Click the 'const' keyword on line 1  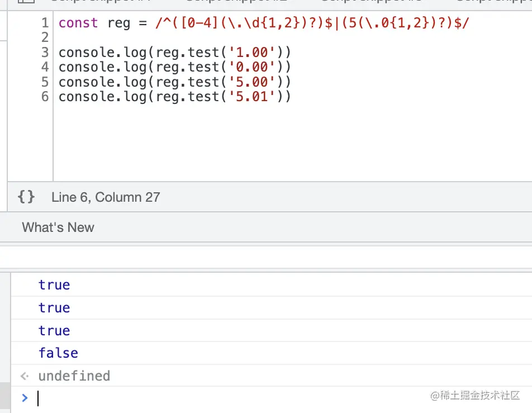[78, 23]
